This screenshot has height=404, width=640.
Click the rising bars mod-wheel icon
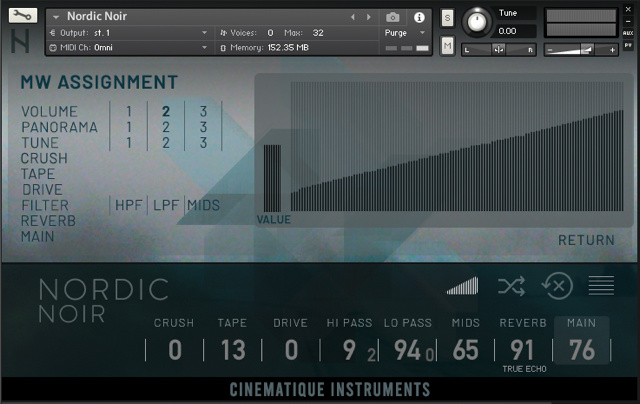point(462,286)
